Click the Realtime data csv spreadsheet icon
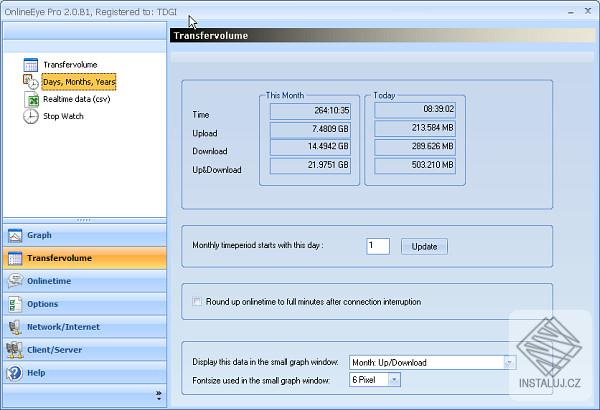 31,99
